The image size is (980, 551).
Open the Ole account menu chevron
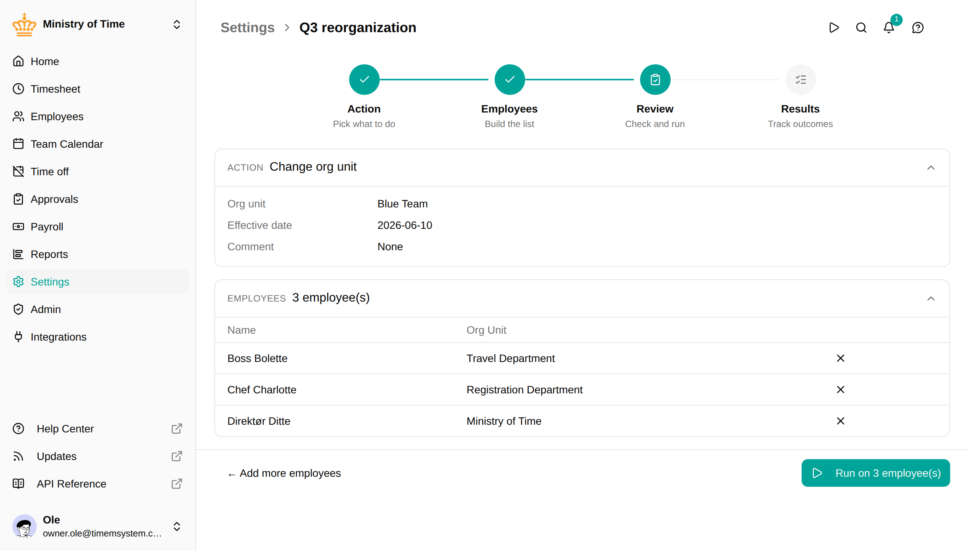pos(176,527)
